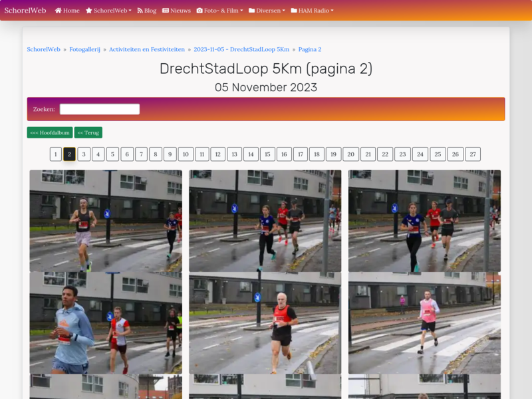The image size is (532, 399).
Task: Go to gallery page 19
Action: click(x=334, y=154)
